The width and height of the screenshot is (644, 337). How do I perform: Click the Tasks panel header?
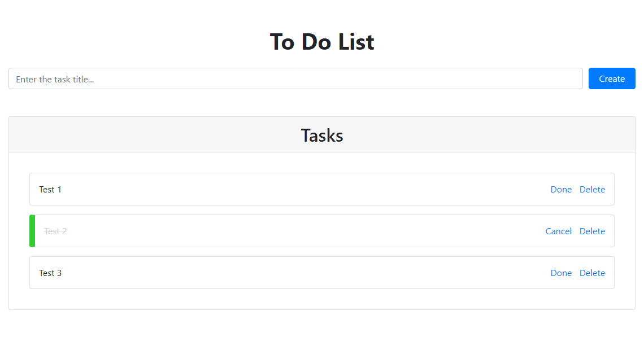pos(321,135)
